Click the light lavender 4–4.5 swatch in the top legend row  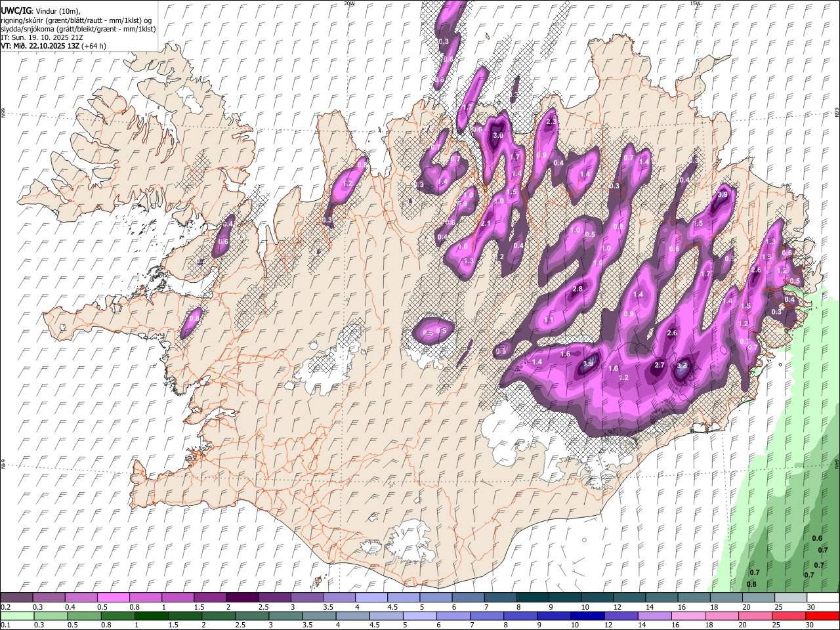371,598
